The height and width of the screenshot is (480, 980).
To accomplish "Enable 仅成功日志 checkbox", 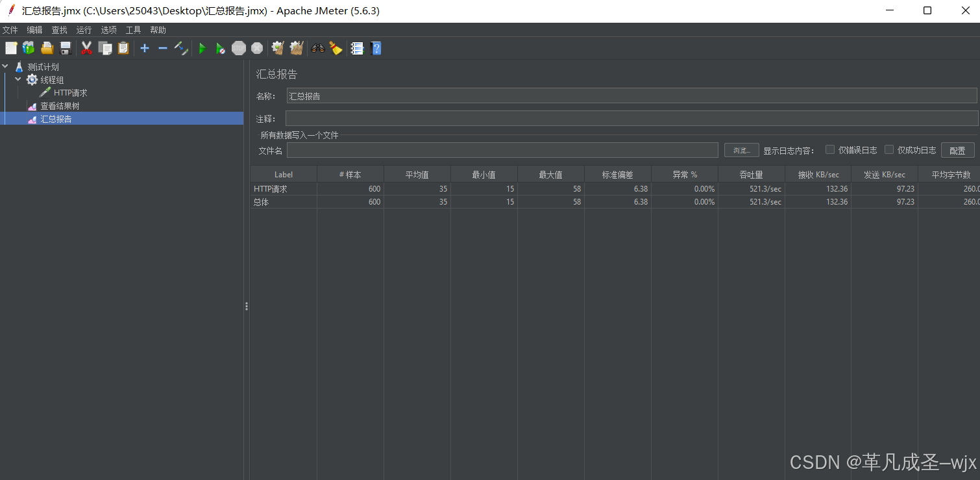I will click(889, 149).
